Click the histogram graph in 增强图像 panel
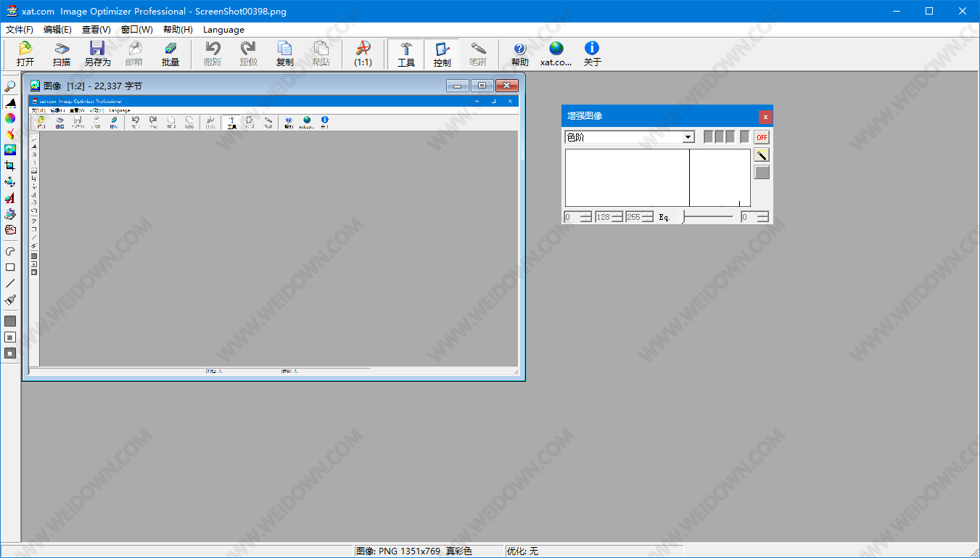Image resolution: width=980 pixels, height=558 pixels. click(658, 178)
